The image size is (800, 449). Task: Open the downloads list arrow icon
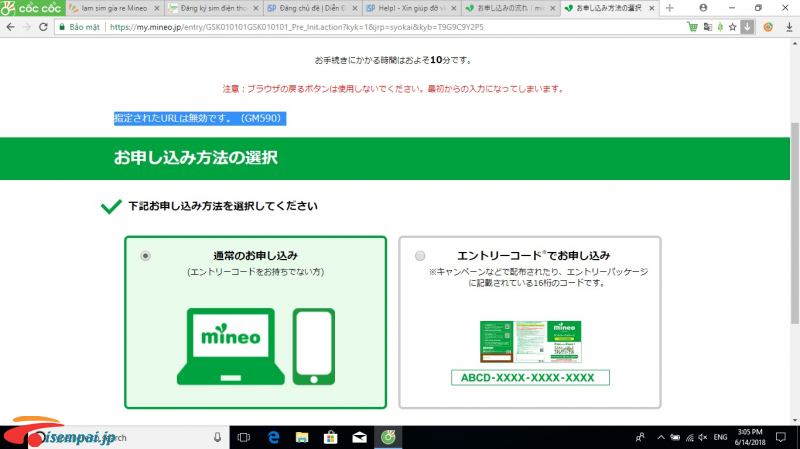pos(789,28)
